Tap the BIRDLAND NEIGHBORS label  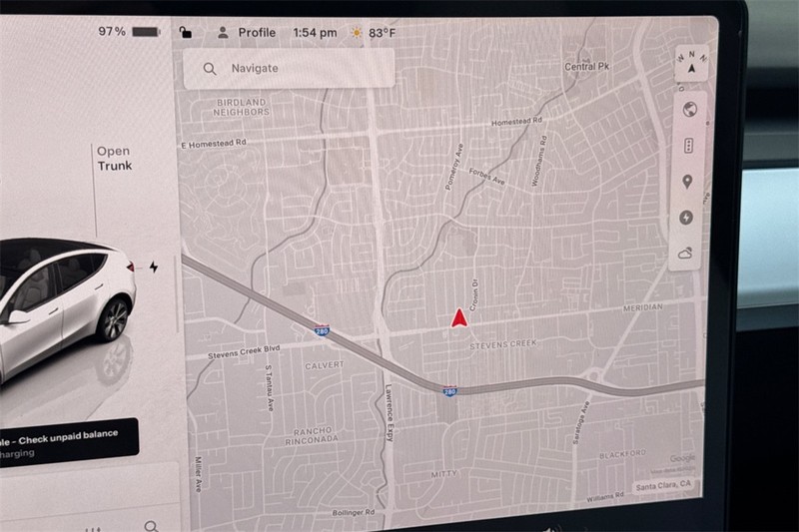[241, 107]
